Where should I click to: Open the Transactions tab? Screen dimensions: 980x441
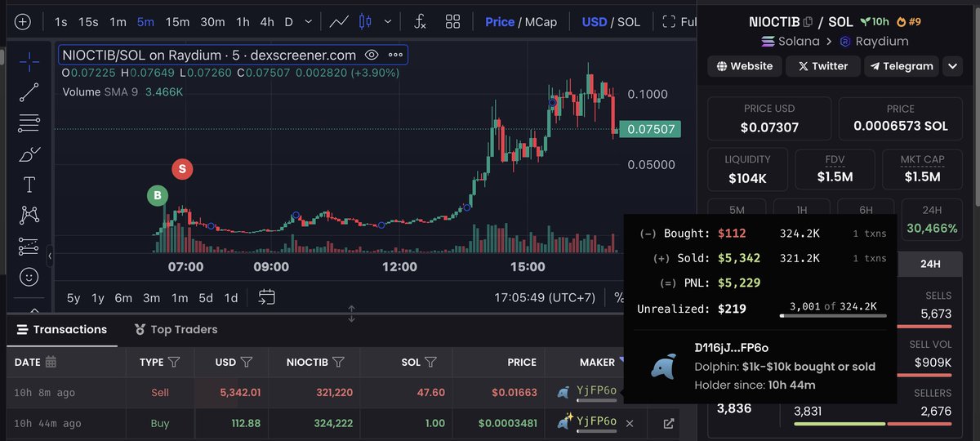click(x=62, y=329)
